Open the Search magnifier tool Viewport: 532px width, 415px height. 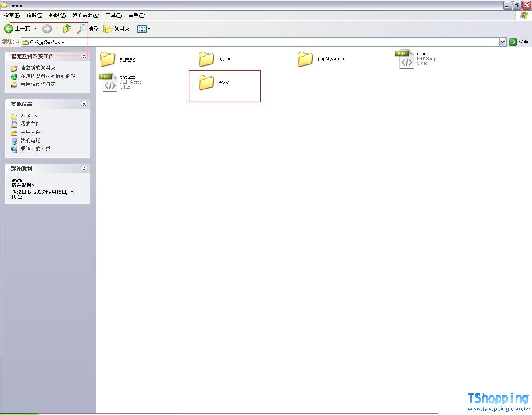click(82, 29)
